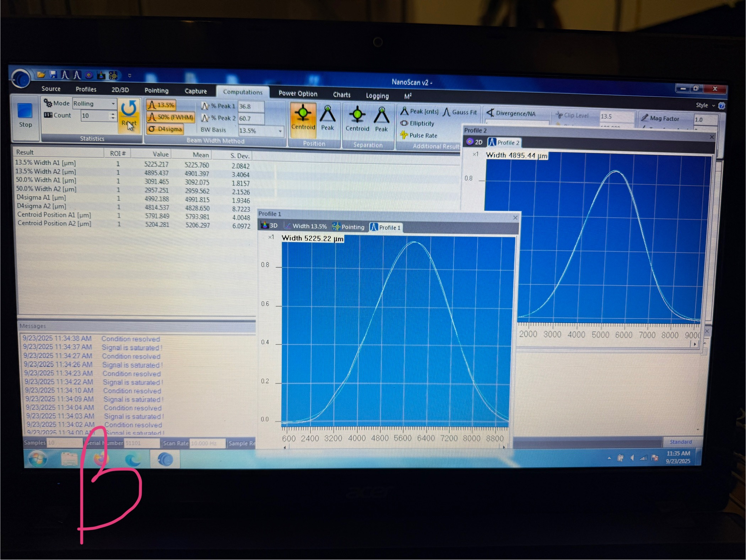This screenshot has width=746, height=560.
Task: Select the Position Peak icon
Action: pos(327,115)
